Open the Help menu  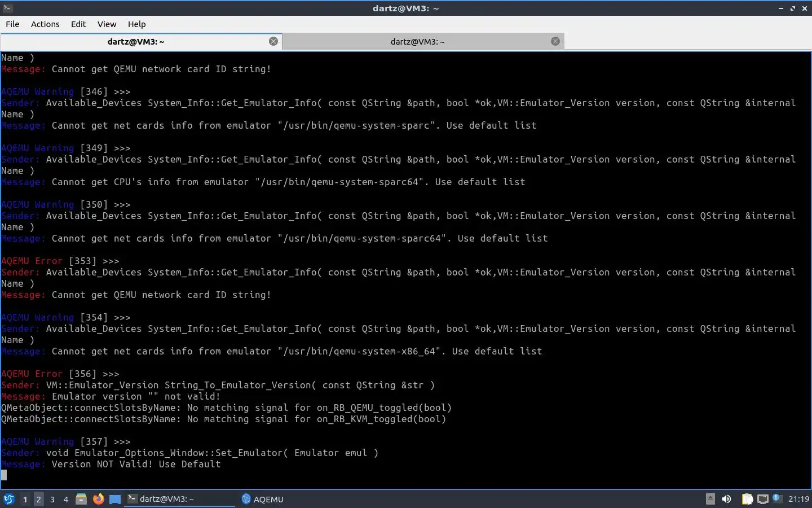click(x=136, y=24)
